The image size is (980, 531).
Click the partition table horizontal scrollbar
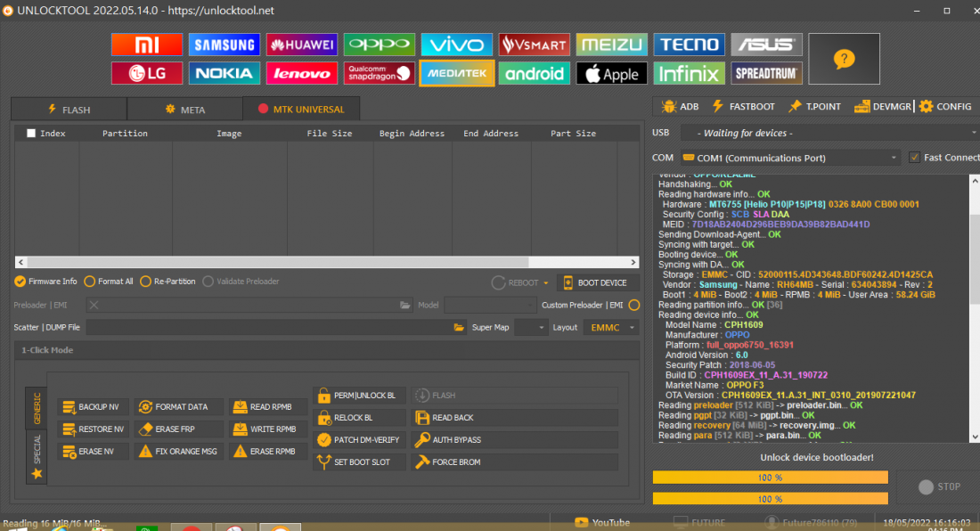click(327, 262)
